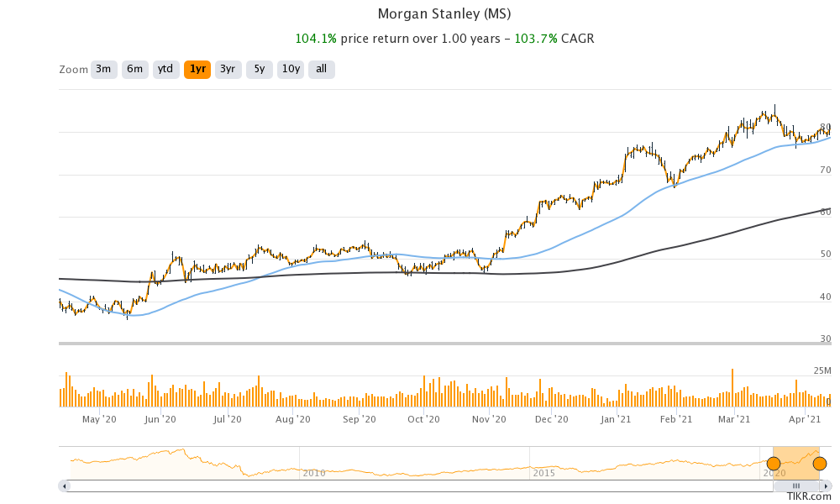Show all price history

pyautogui.click(x=322, y=69)
